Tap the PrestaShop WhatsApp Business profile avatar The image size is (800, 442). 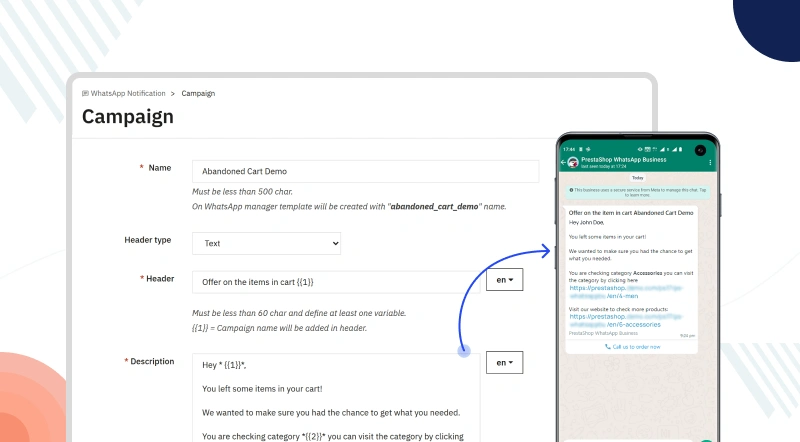pos(573,160)
